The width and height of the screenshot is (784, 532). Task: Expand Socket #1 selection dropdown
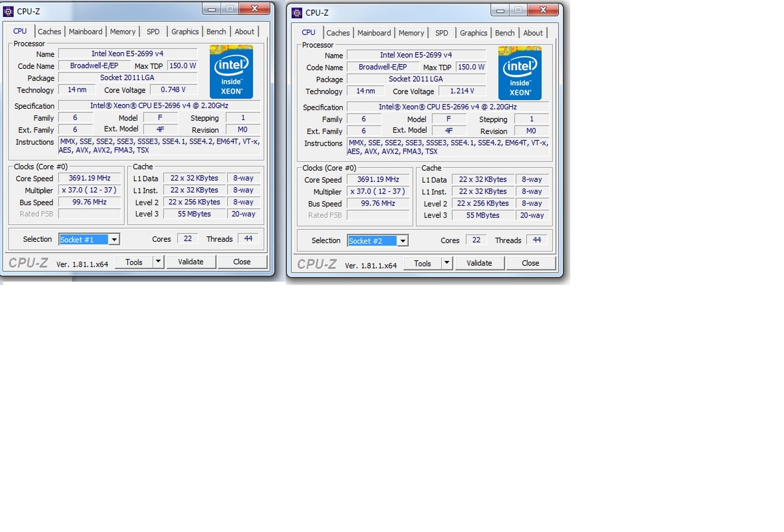point(114,239)
